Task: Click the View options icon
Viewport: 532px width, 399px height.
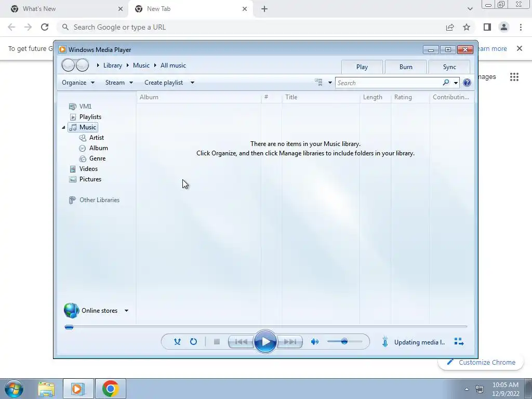Action: click(318, 82)
